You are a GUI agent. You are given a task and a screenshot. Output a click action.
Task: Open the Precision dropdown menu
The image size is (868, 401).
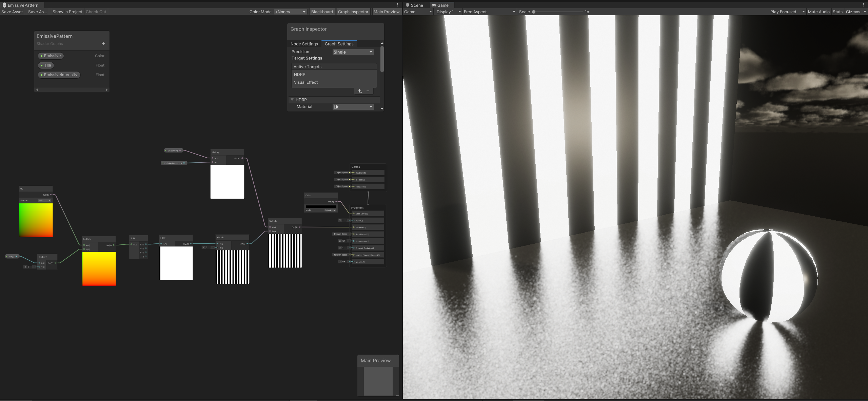click(x=353, y=52)
